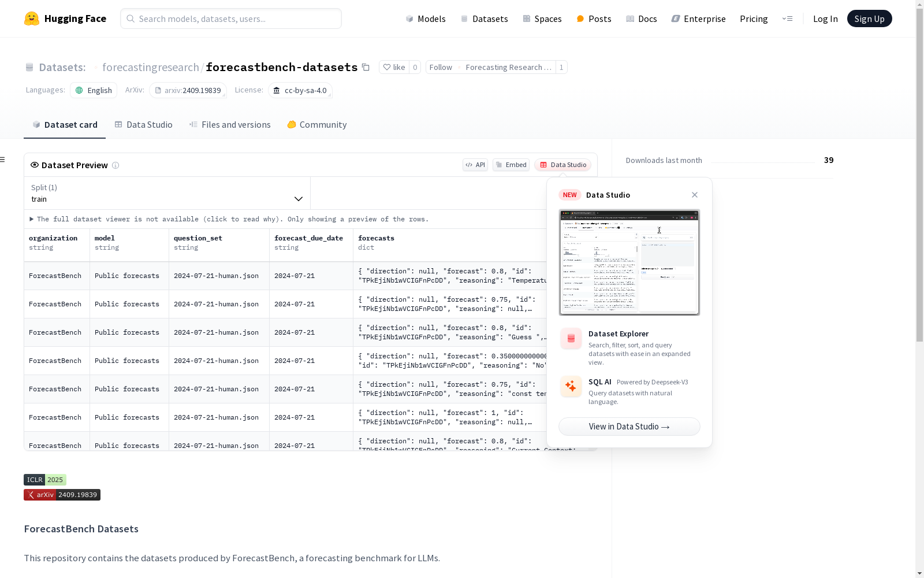Follow the Forecasting Research organization

point(441,67)
